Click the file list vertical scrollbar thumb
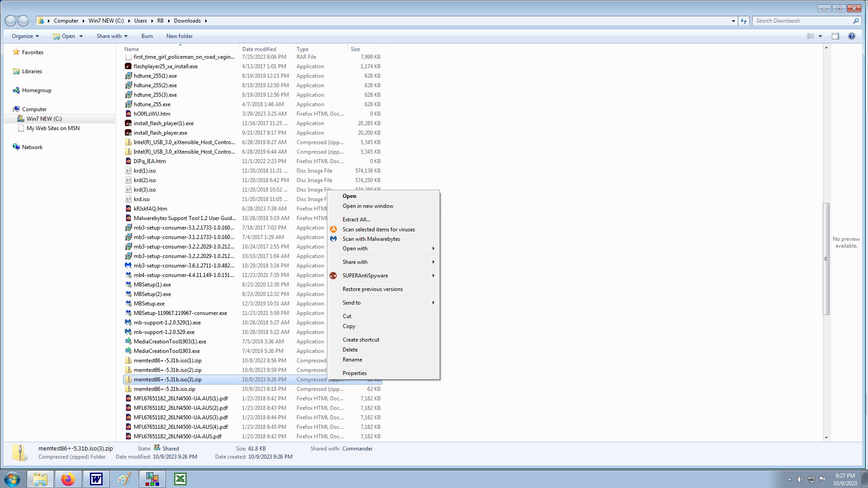This screenshot has width=868, height=488. [826, 258]
